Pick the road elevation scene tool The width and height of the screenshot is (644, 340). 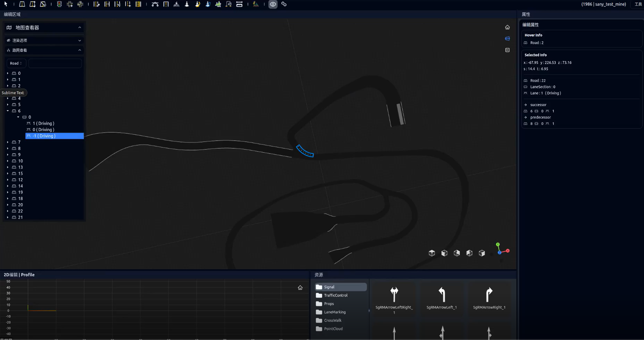[x=256, y=4]
